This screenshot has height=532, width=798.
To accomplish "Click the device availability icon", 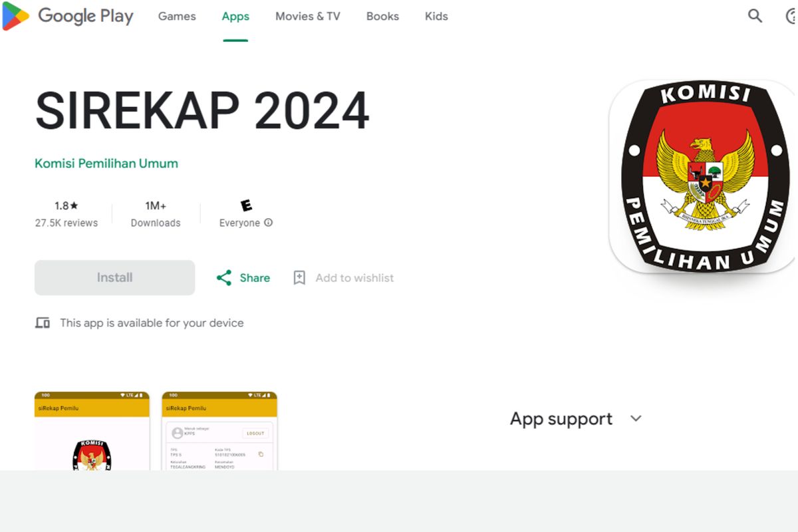I will 43,323.
